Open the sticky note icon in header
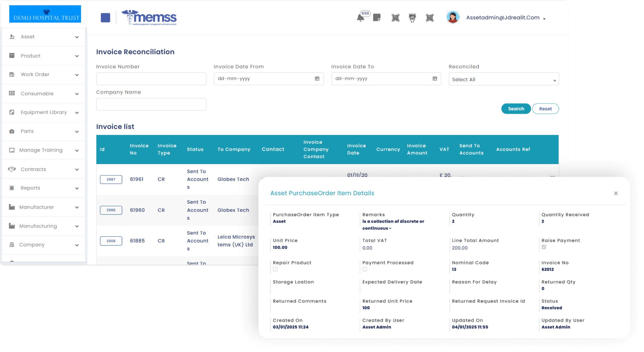Image resolution: width=644 pixels, height=352 pixels. 377,18
